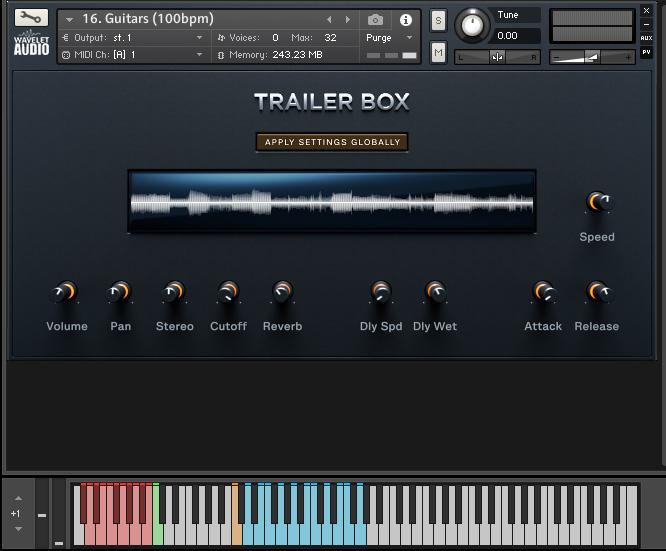Click the Stereo knob
This screenshot has width=666, height=551.
(x=173, y=292)
